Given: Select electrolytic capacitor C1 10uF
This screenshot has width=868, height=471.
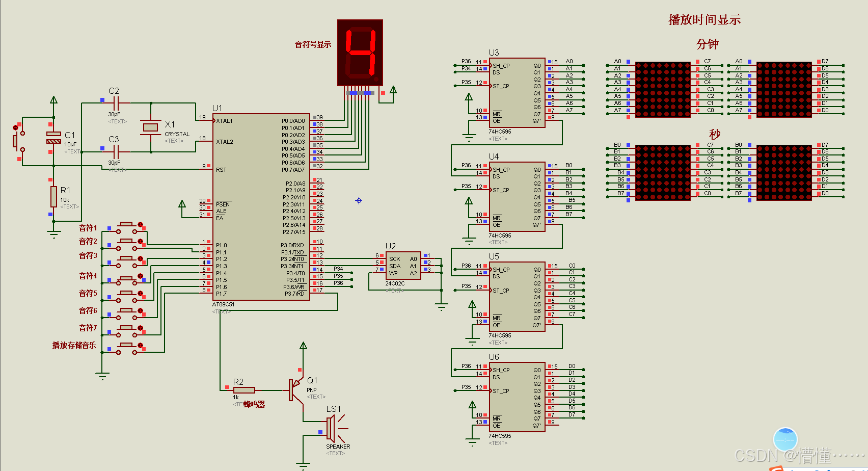Looking at the screenshot, I should pos(53,137).
